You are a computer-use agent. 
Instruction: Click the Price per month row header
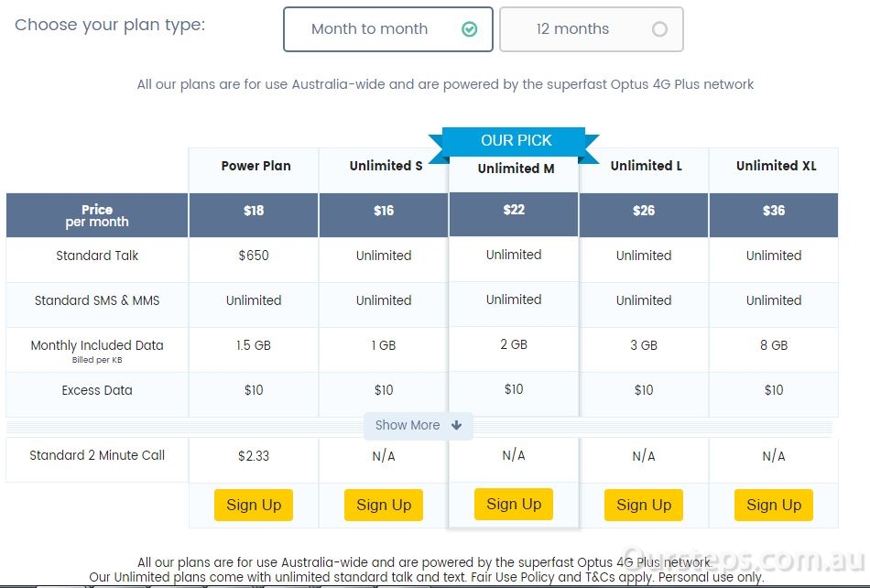(97, 215)
